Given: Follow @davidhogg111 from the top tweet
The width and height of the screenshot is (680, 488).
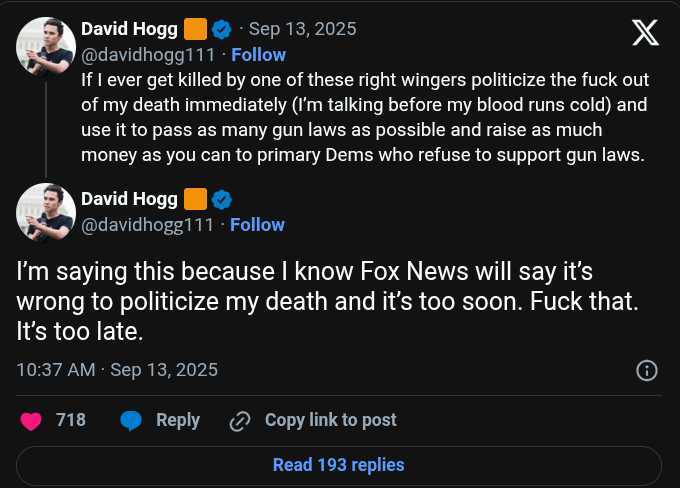Looking at the screenshot, I should (258, 55).
